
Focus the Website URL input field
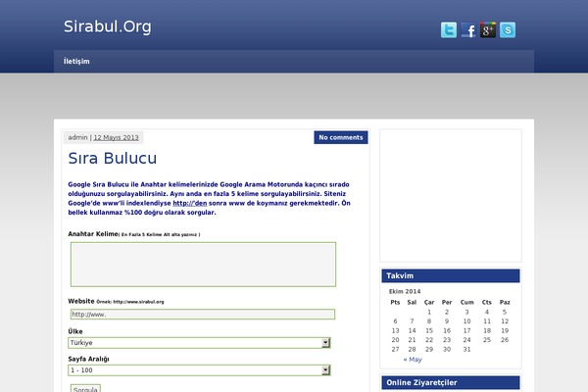[x=203, y=315]
